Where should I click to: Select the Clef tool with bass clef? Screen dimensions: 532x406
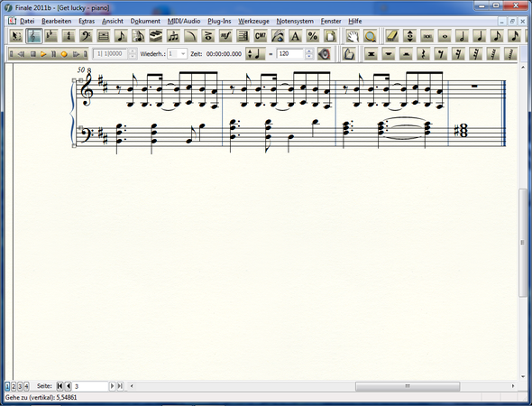tap(87, 36)
